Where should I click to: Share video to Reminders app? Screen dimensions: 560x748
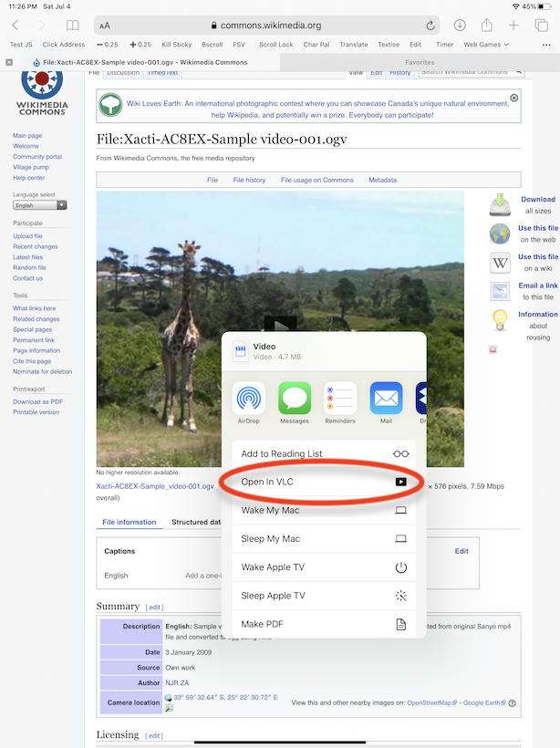(x=340, y=402)
